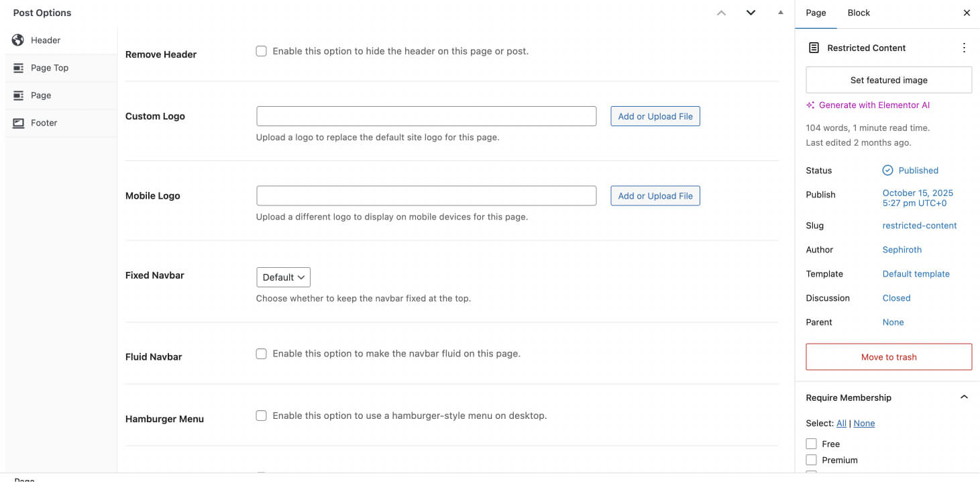Click the Elementor AI sparkle icon

810,105
